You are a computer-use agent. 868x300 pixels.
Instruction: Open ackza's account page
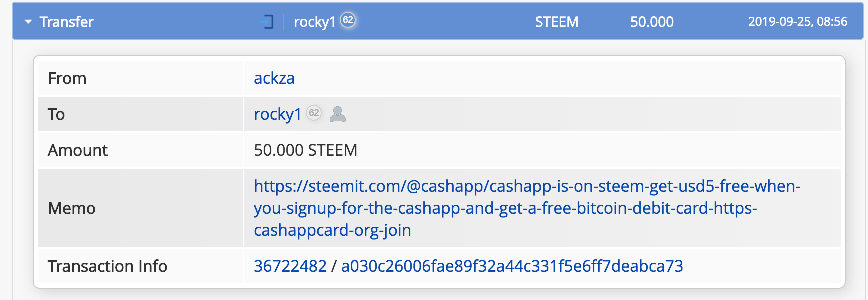[274, 78]
